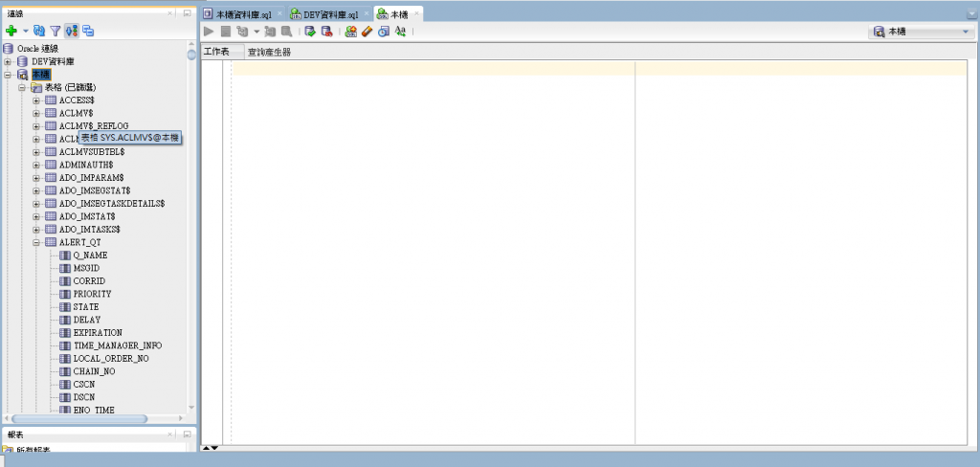Screen dimensions: 980x467
Task: Click the funnel filter icon in connections panel
Action: (x=56, y=31)
